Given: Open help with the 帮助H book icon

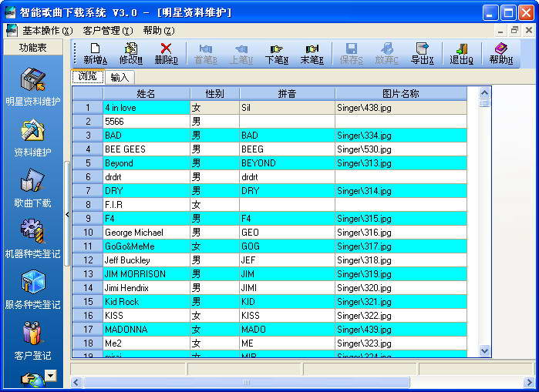Looking at the screenshot, I should pyautogui.click(x=501, y=49).
